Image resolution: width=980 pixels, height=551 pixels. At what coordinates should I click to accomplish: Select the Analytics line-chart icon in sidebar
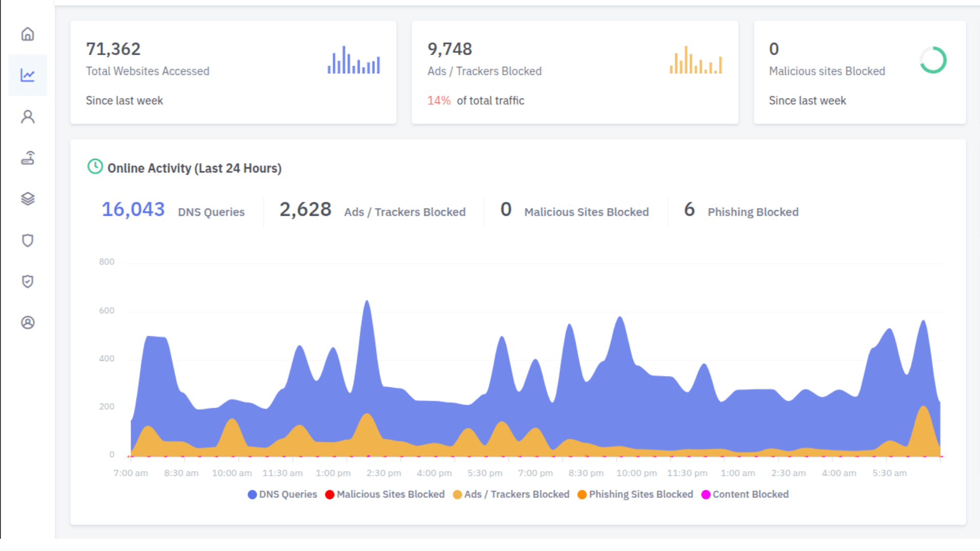click(x=28, y=75)
